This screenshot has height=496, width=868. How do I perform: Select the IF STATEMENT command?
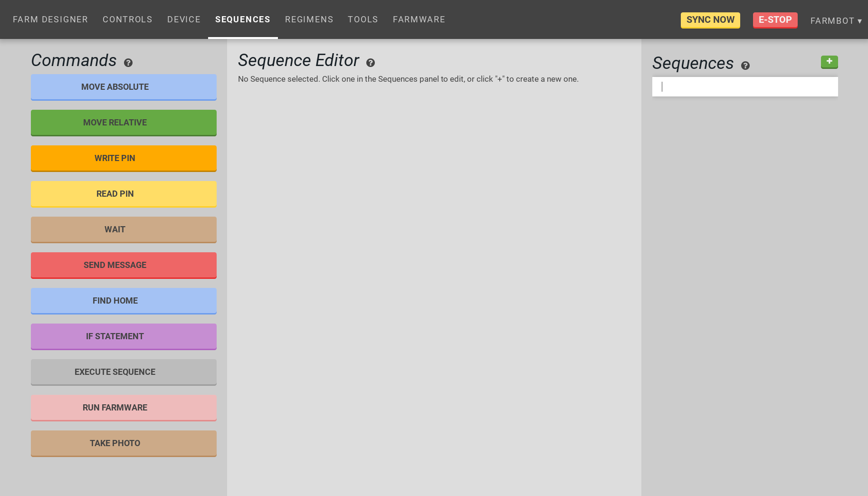[124, 336]
